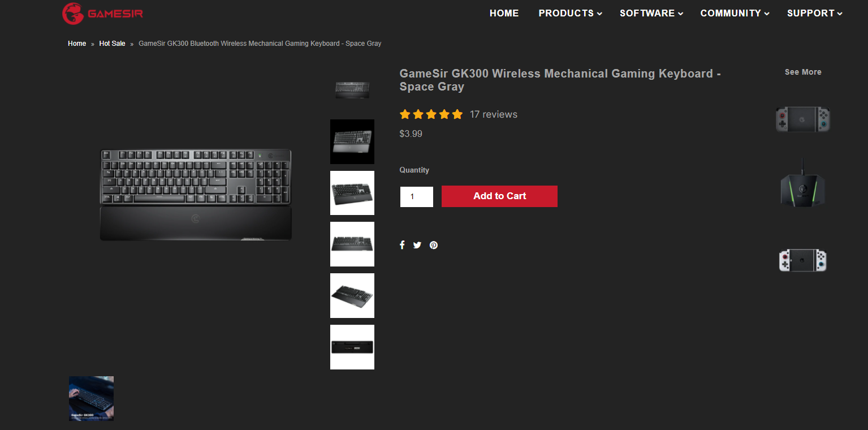Open the COMMUNITY menu

[x=735, y=13]
